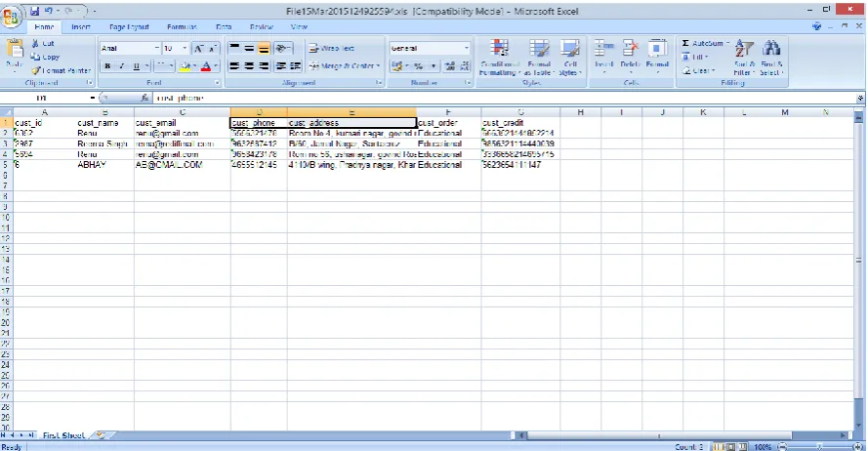Insert a function with fx button
Image resolution: width=868 pixels, height=451 pixels.
[145, 98]
